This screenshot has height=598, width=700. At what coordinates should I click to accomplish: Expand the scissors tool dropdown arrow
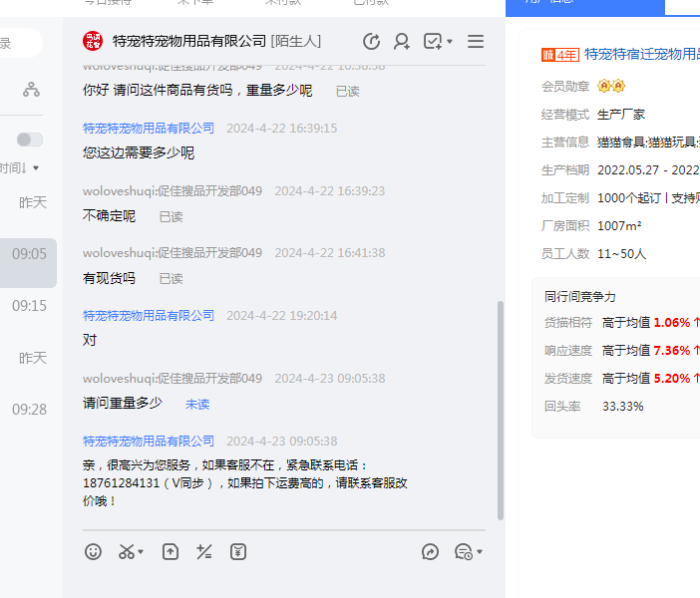click(x=142, y=552)
